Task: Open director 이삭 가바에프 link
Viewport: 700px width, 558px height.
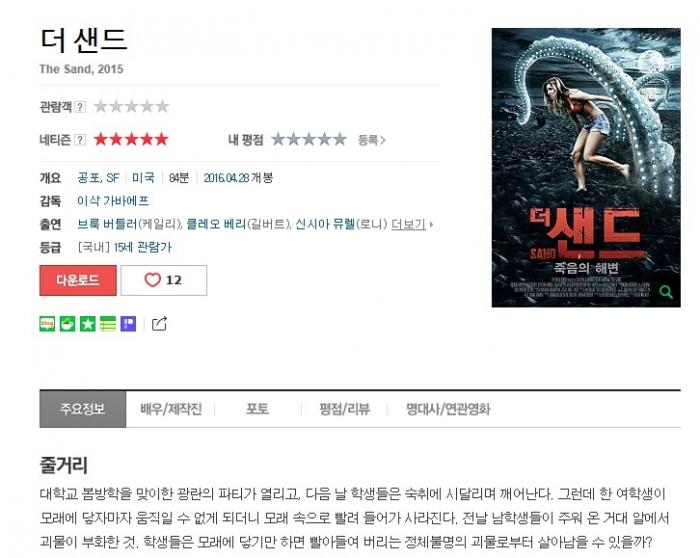Action: click(113, 201)
